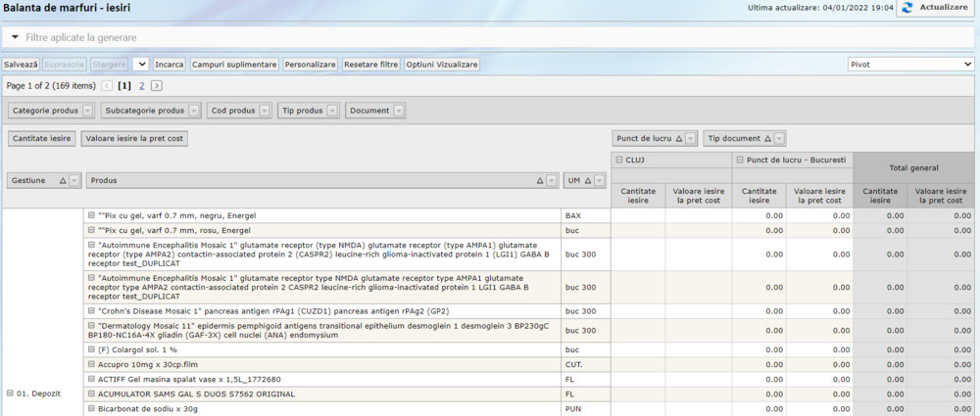Image resolution: width=980 pixels, height=416 pixels.
Task: Open the saved layouts dropdown beside Stergere
Action: click(139, 64)
